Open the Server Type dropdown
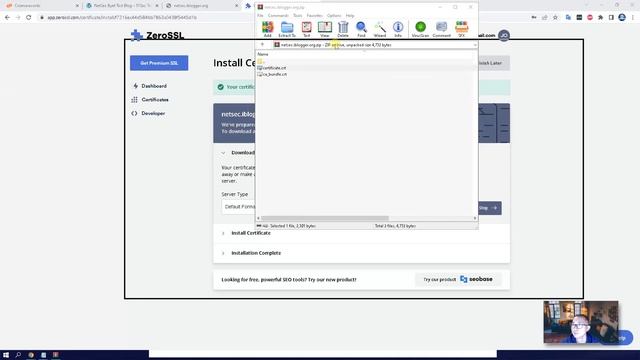This screenshot has height=360, width=640. tap(238, 207)
